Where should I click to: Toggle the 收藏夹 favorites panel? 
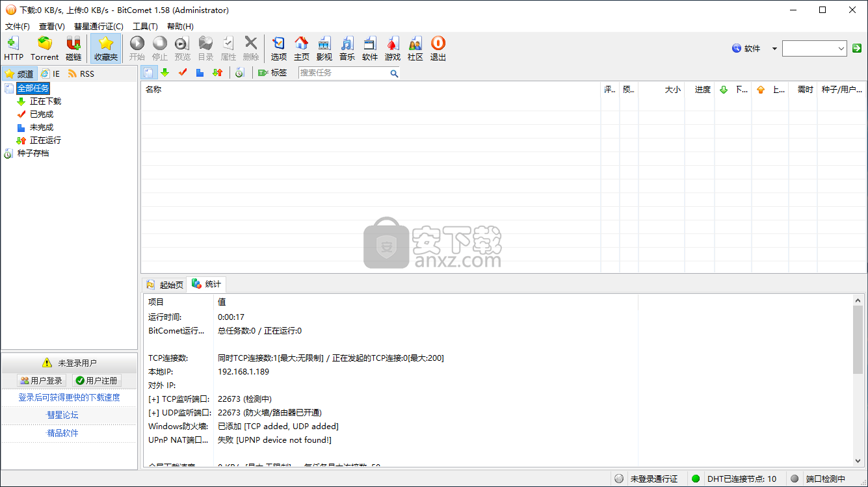[x=106, y=49]
